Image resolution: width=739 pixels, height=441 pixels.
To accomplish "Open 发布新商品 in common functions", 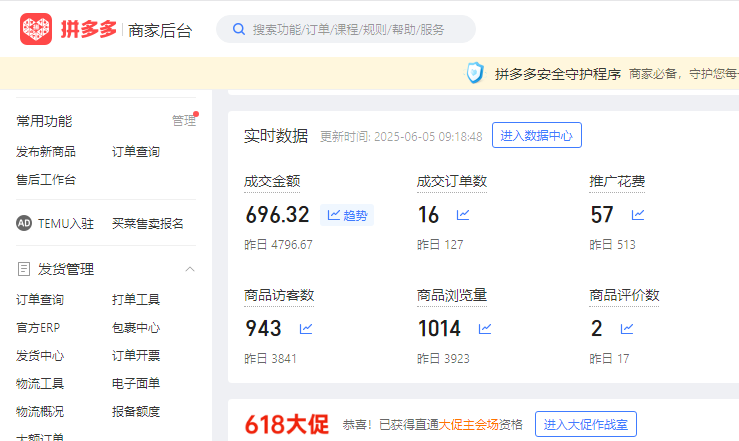I will [46, 152].
